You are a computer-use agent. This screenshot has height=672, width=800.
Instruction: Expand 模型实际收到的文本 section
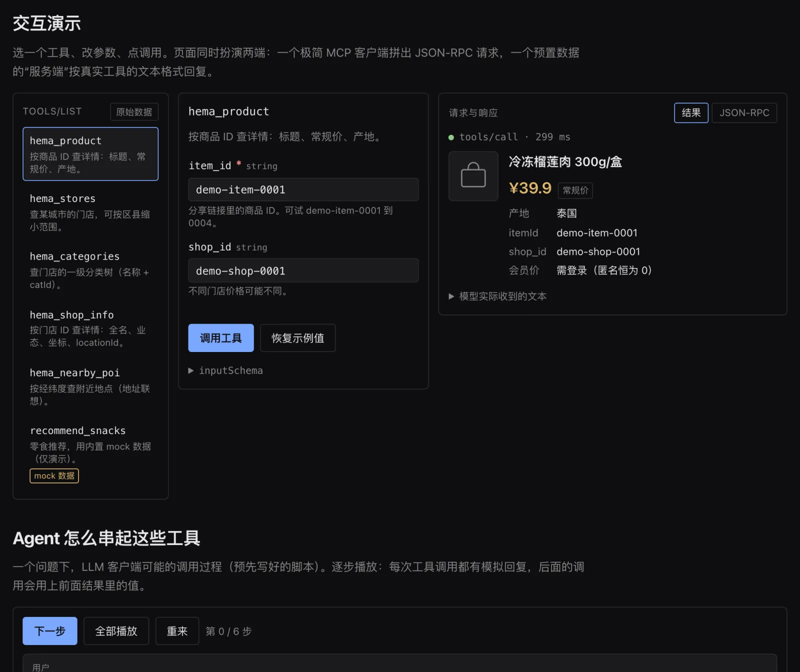coord(498,296)
